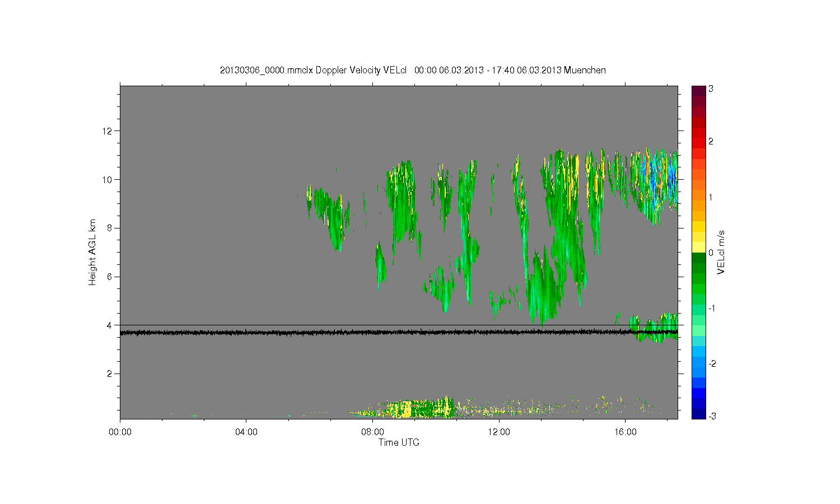Click the VELcl m/s colorbar label
840x504 pixels.
click(x=721, y=252)
